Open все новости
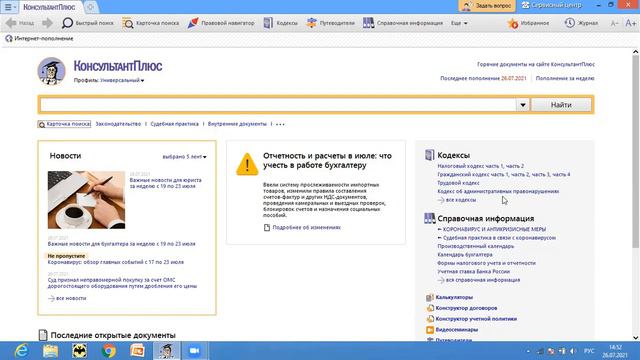Image resolution: width=640 pixels, height=360 pixels. 67,298
